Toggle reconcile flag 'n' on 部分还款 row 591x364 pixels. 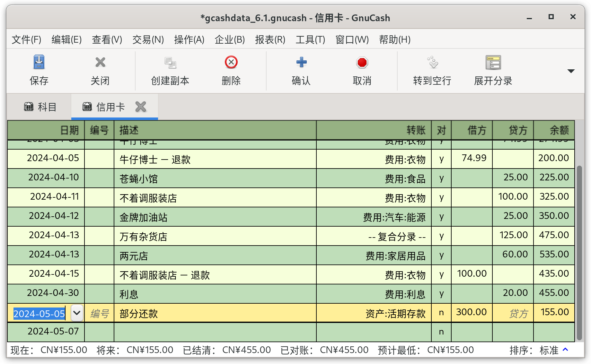pyautogui.click(x=441, y=313)
